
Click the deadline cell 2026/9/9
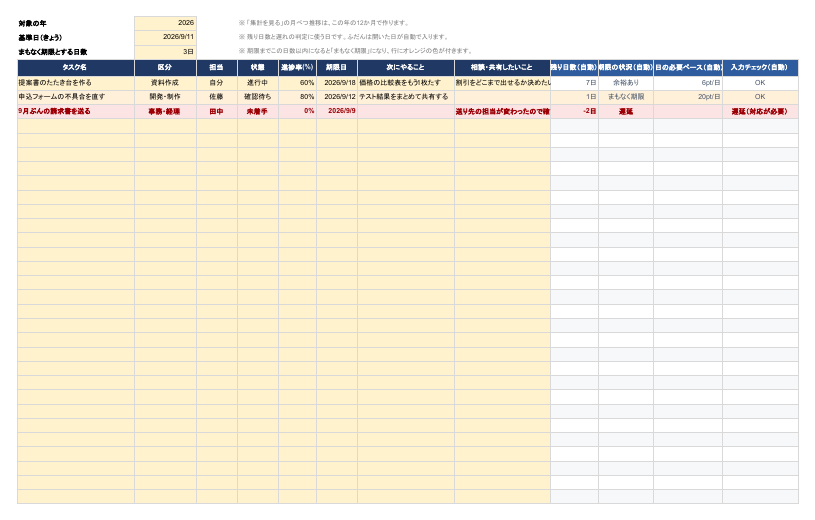[x=337, y=111]
